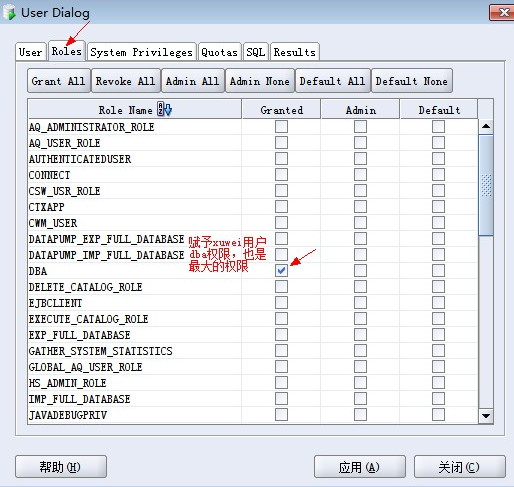The width and height of the screenshot is (514, 487).
Task: Open the Roles tab
Action: [67, 51]
